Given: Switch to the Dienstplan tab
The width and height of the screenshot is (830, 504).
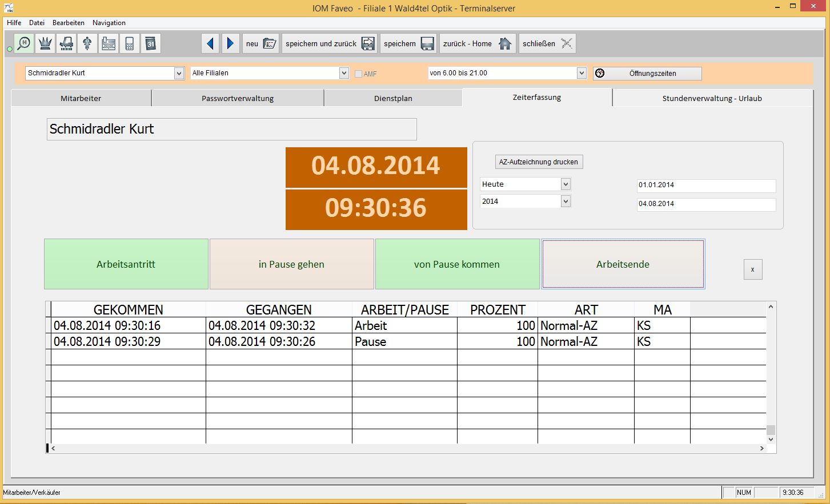Looking at the screenshot, I should click(x=393, y=98).
